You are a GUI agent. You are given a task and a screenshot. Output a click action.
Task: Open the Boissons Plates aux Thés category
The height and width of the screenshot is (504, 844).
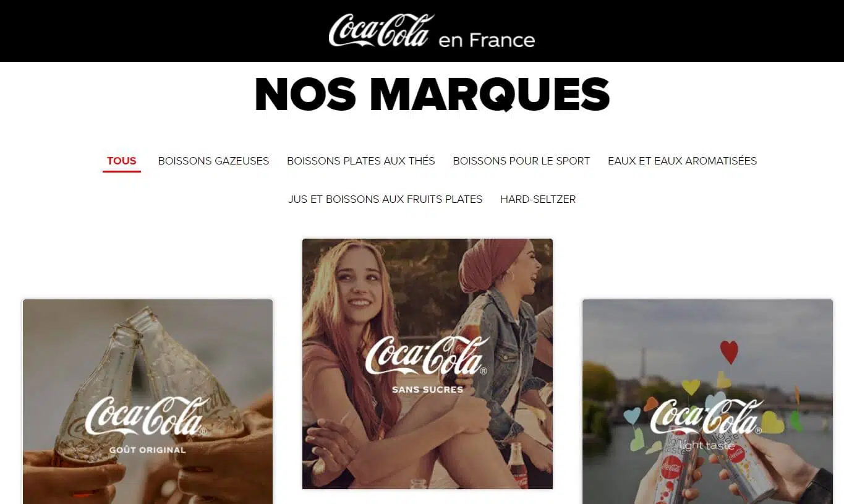361,161
